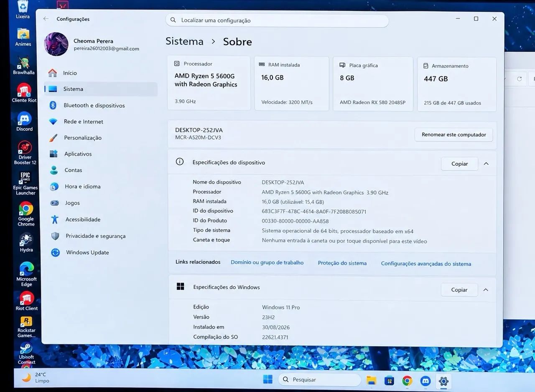Go back using the Configurações arrow
This screenshot has width=535, height=392.
46,19
